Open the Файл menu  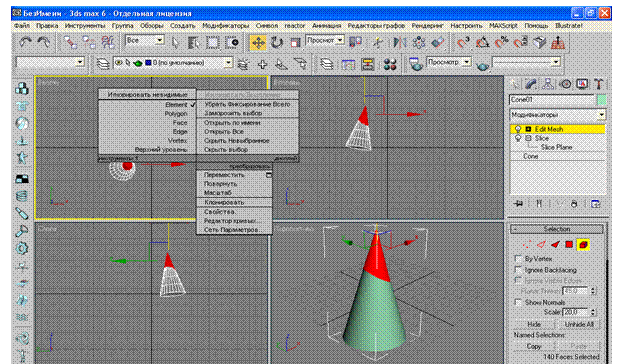point(22,25)
